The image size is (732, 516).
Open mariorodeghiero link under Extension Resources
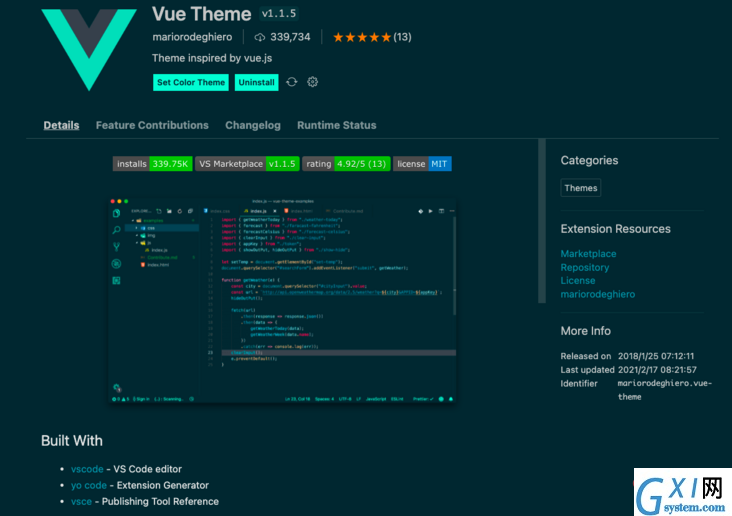tap(598, 294)
